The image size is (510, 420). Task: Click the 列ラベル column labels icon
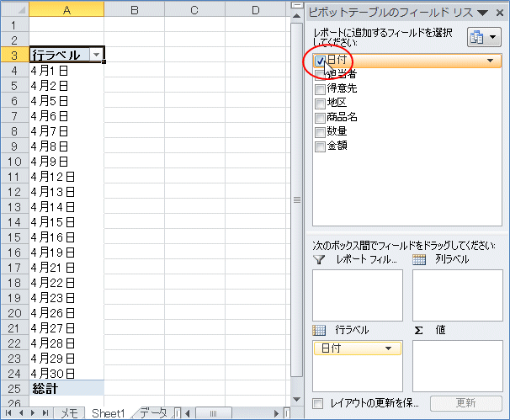pos(419,259)
